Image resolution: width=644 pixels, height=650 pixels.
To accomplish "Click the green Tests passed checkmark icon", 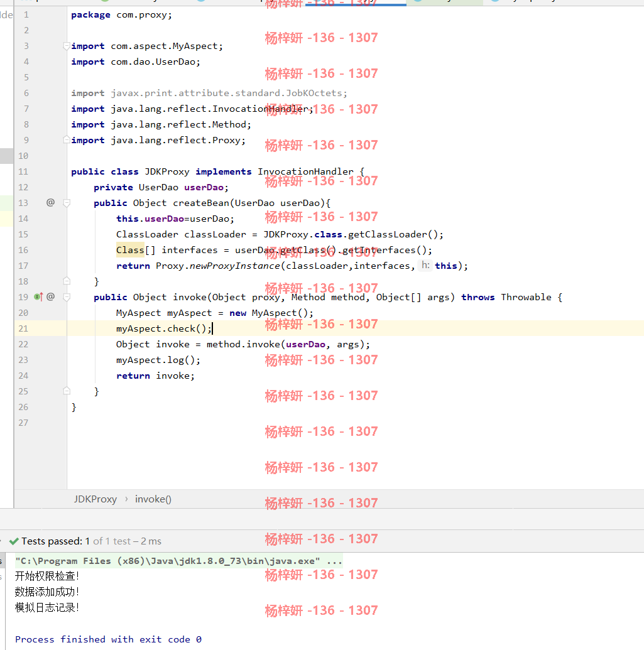I will pyautogui.click(x=14, y=541).
